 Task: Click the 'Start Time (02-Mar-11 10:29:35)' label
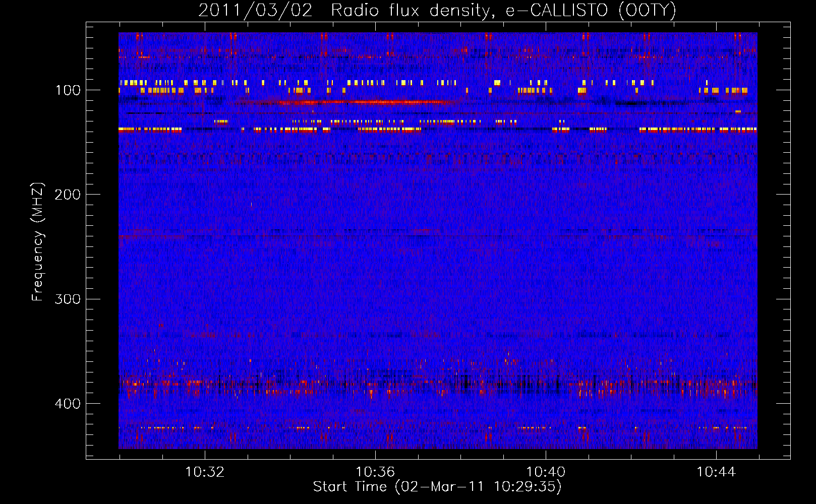click(x=437, y=487)
